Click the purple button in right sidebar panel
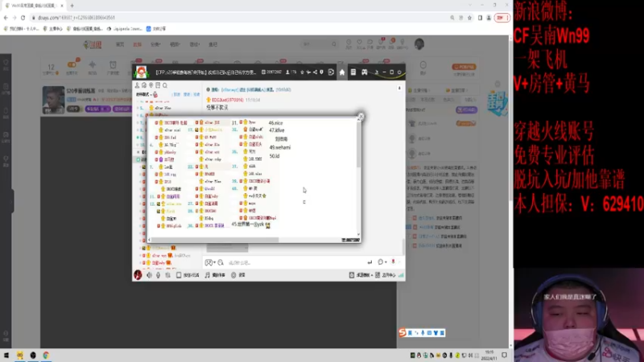Image resolution: width=644 pixels, height=362 pixels. [466, 109]
